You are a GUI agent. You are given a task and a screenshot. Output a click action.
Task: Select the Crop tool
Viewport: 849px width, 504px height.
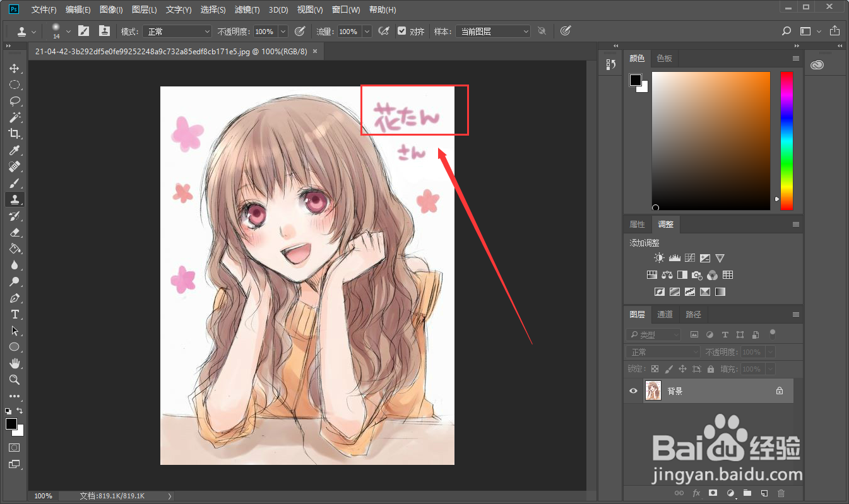point(15,134)
